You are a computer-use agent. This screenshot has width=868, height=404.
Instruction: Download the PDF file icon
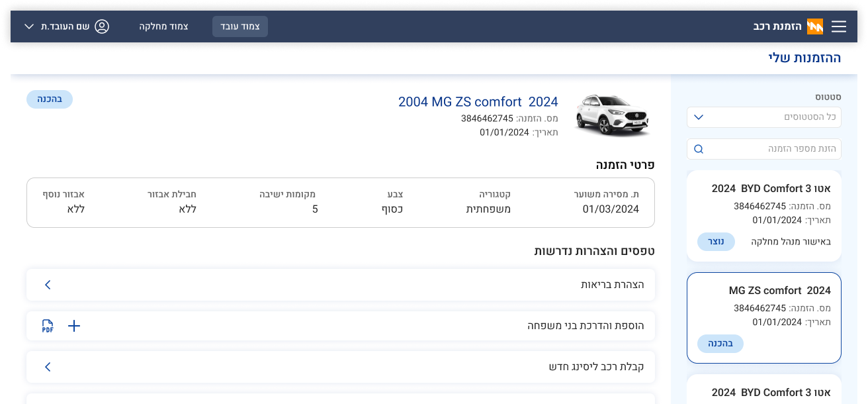pos(48,326)
